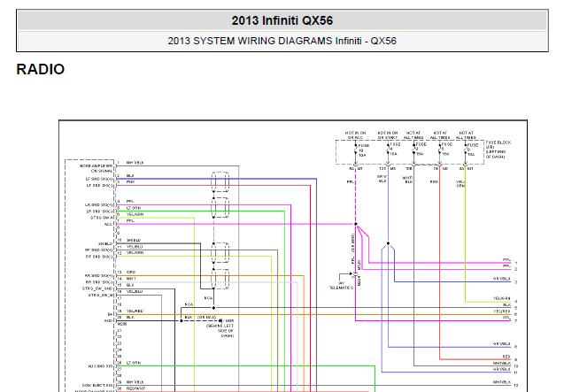The height and width of the screenshot is (392, 564).
Task: Click the "RADIO" section heading
Action: pos(41,69)
